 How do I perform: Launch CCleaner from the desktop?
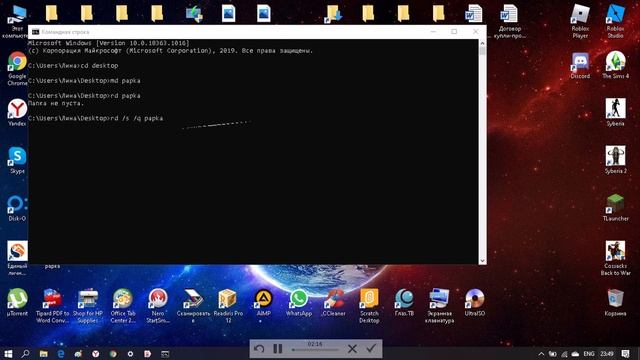pos(334,302)
